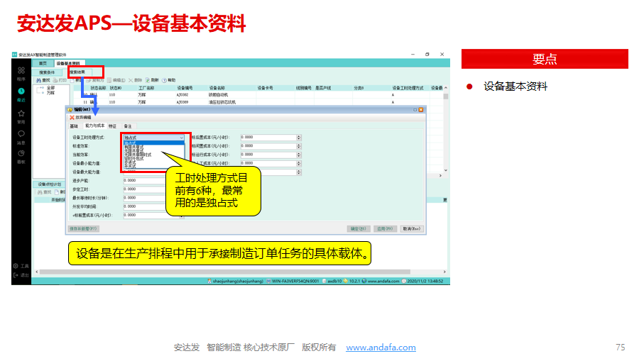The image size is (644, 361).
Task: Click www.andafa.com in the status bar
Action: tap(381, 281)
